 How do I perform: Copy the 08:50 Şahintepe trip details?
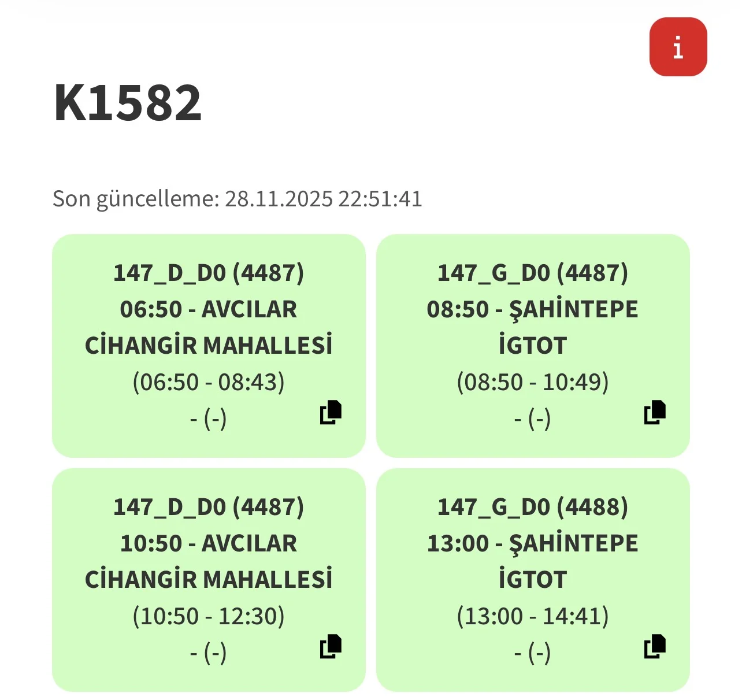pyautogui.click(x=655, y=412)
